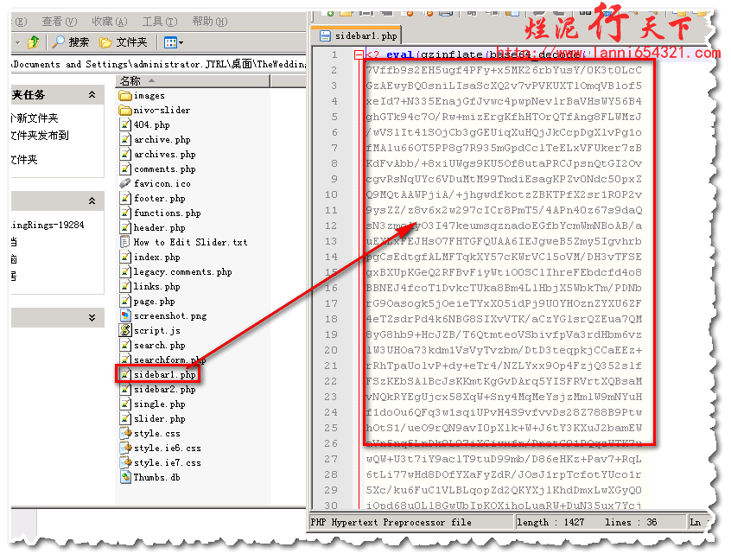Screen dimensions: 731x560
Task: Switch to the sidebar1.php editor tab
Action: point(358,36)
